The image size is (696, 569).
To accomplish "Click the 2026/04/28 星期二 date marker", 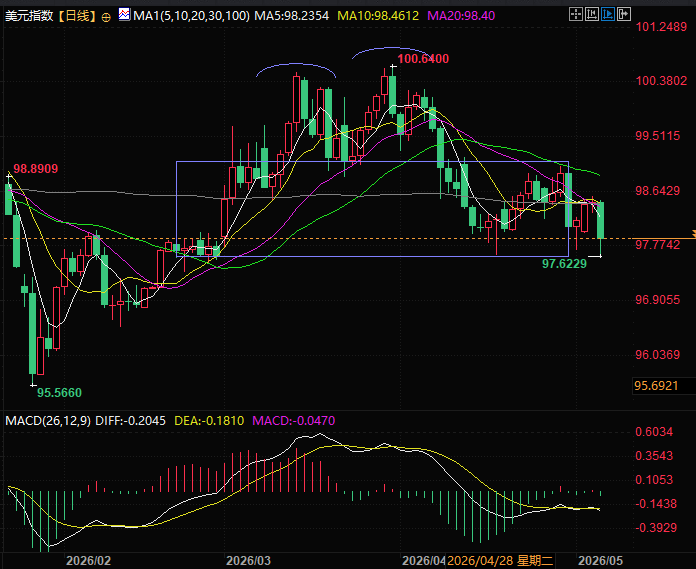I will click(x=500, y=561).
